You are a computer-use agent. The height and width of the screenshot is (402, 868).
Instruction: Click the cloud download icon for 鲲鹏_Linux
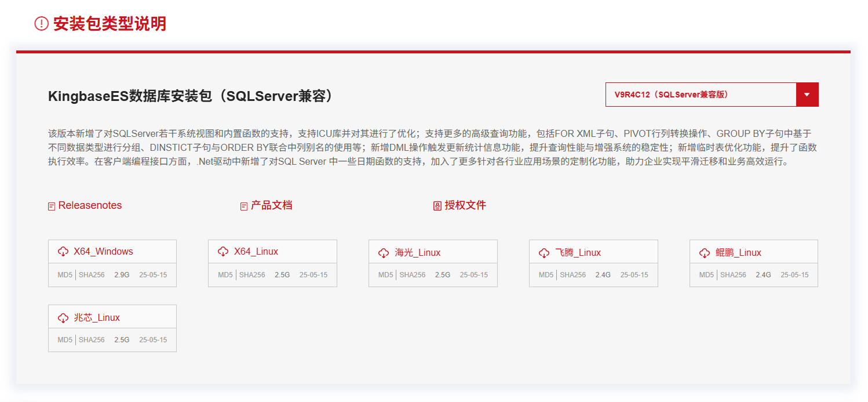click(705, 253)
